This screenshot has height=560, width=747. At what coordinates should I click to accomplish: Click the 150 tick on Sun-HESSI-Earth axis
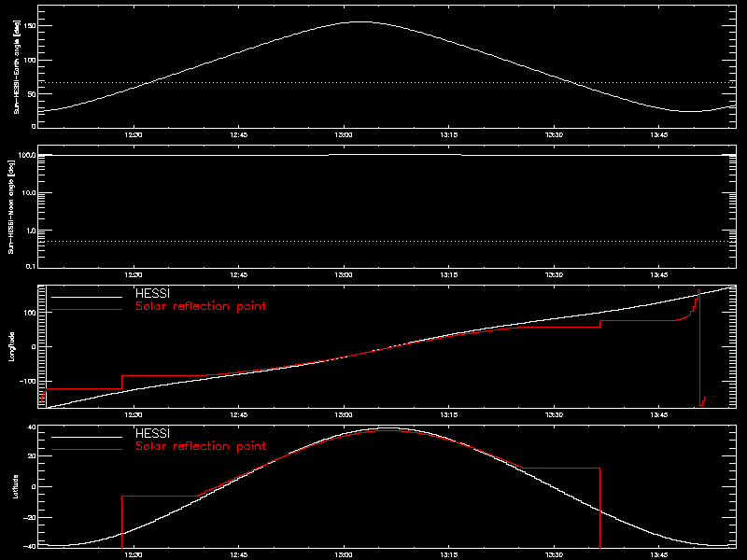[x=30, y=26]
